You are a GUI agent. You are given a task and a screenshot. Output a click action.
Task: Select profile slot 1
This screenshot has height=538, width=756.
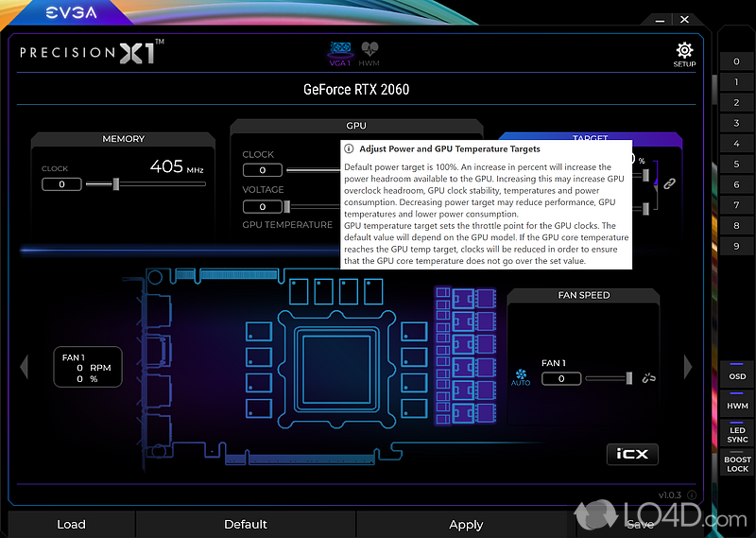coord(736,82)
